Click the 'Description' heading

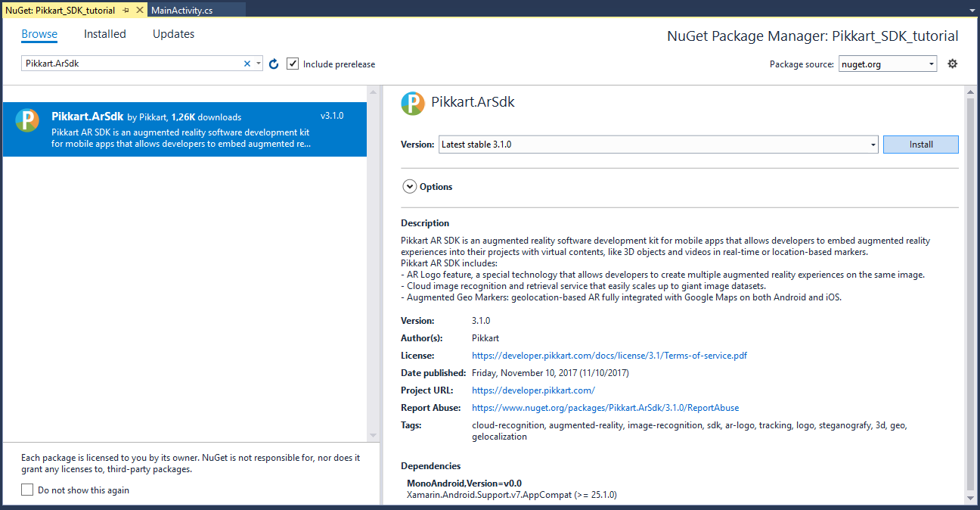click(x=425, y=223)
